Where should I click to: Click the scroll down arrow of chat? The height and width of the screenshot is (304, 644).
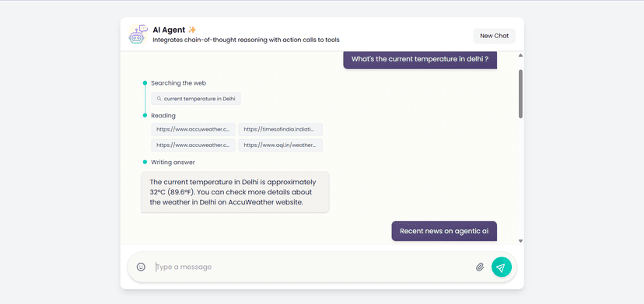tap(520, 241)
